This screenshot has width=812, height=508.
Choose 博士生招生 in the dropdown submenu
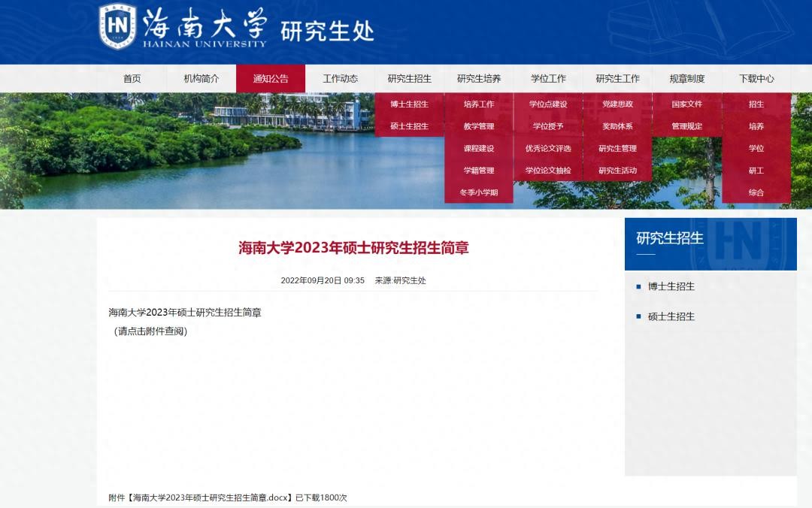(x=409, y=104)
